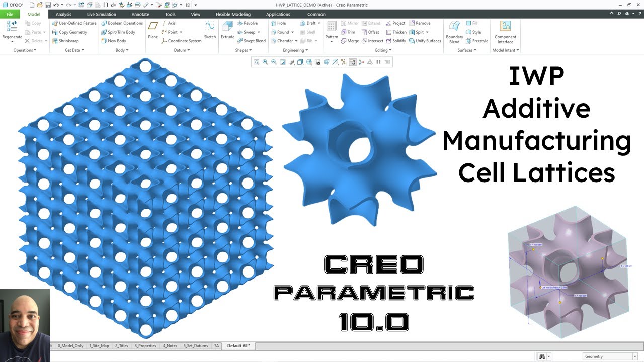Expand the Model Intent group

click(x=505, y=50)
